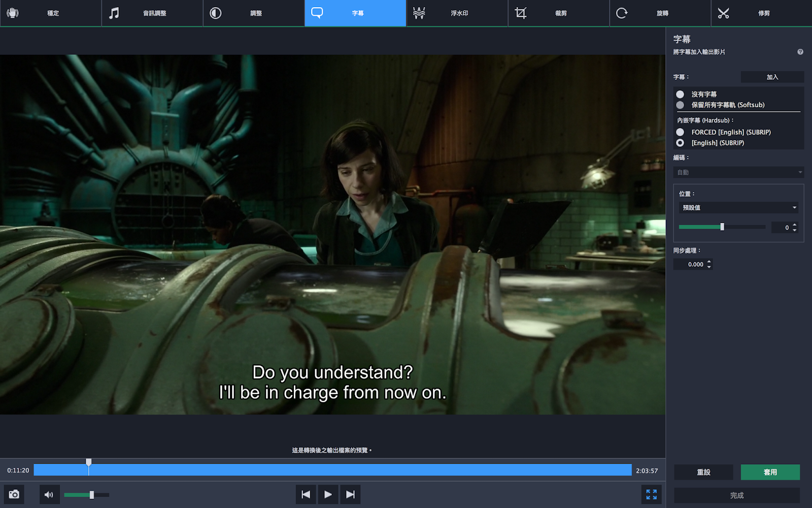Enter fullscreen preview mode
Viewport: 812px width, 508px height.
[651, 494]
